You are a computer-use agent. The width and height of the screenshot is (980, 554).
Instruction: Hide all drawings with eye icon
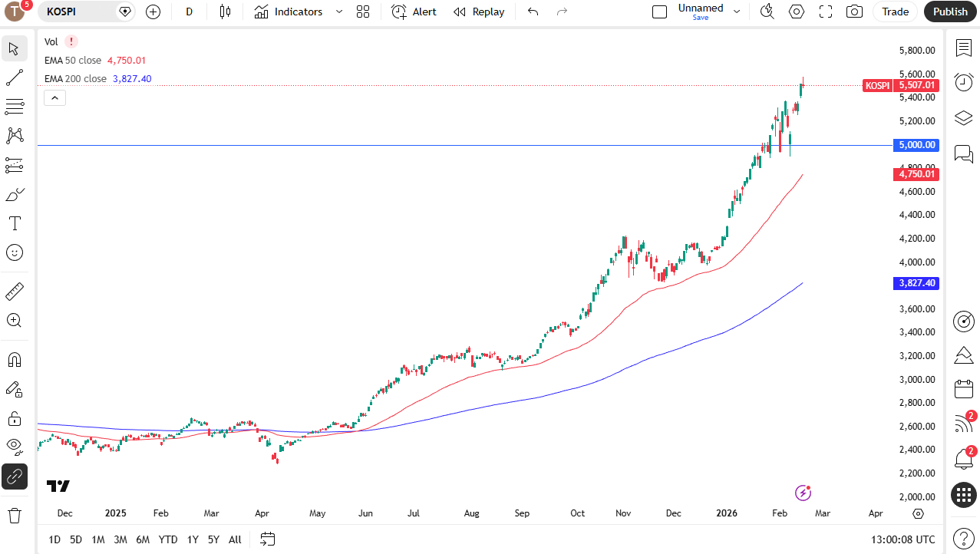(14, 447)
